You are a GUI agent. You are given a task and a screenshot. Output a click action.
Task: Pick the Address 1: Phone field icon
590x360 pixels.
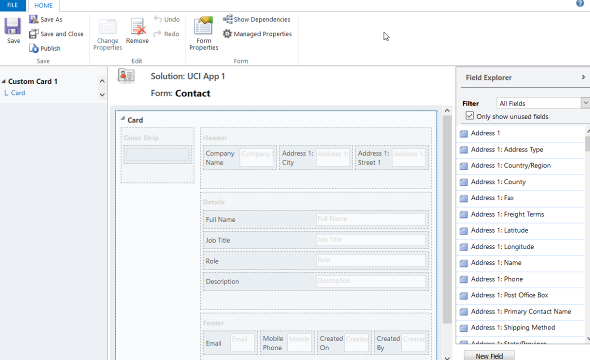click(464, 279)
